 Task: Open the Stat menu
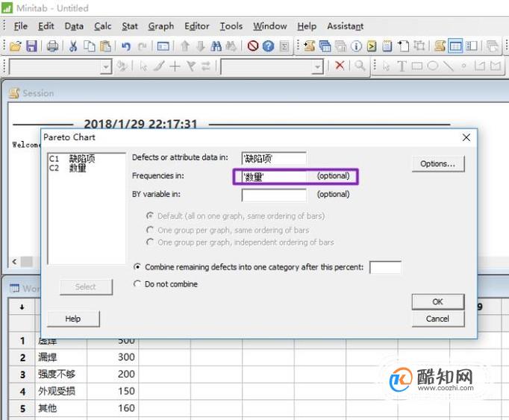(130, 26)
